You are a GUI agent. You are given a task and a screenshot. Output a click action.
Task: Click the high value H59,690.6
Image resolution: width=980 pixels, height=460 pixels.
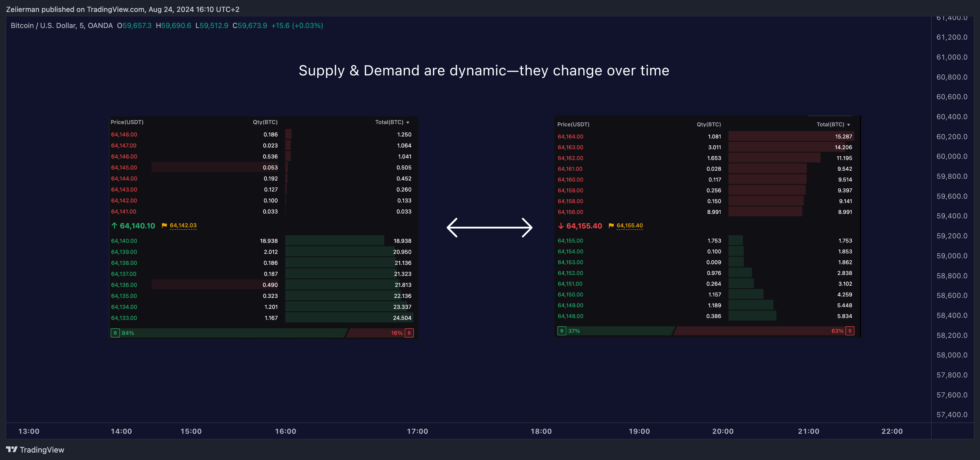tap(174, 25)
